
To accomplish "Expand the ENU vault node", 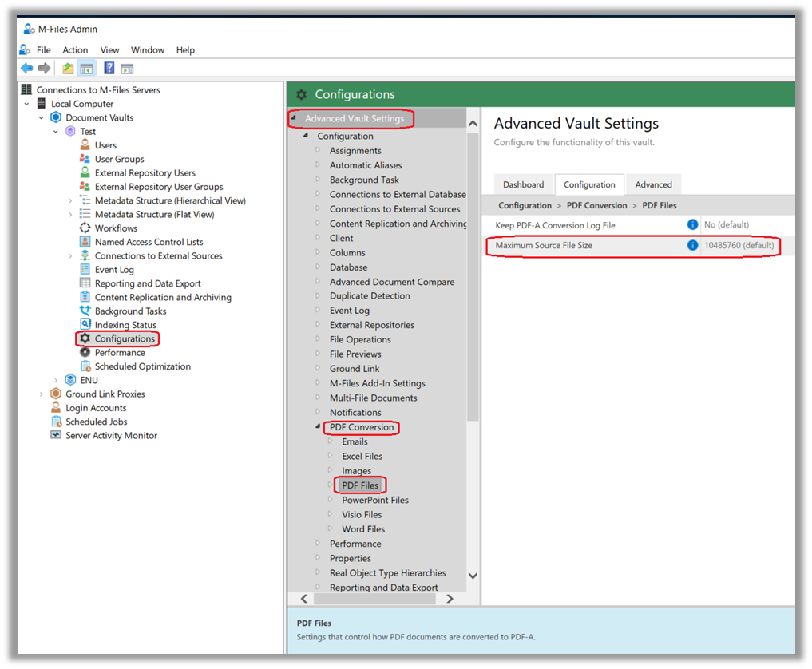I will tap(56, 380).
